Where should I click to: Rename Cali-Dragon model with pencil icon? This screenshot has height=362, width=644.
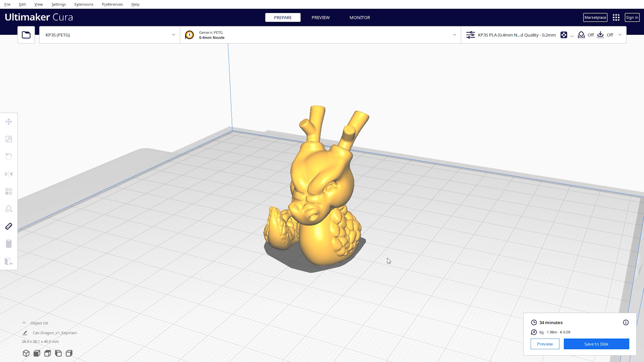click(x=25, y=333)
